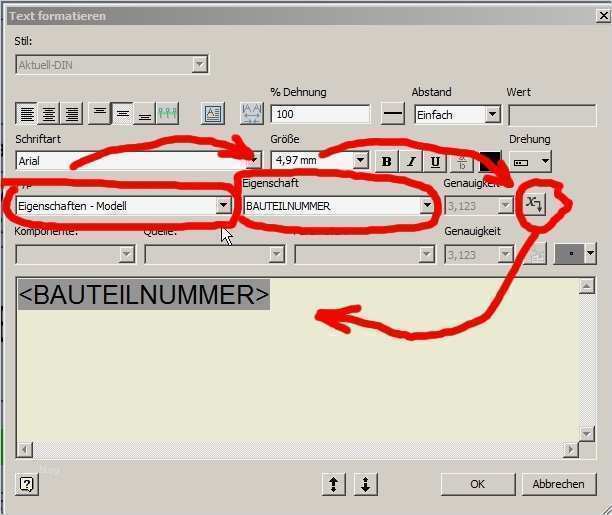Expand the Stil Aktuell-DIN dropdown

[199, 64]
